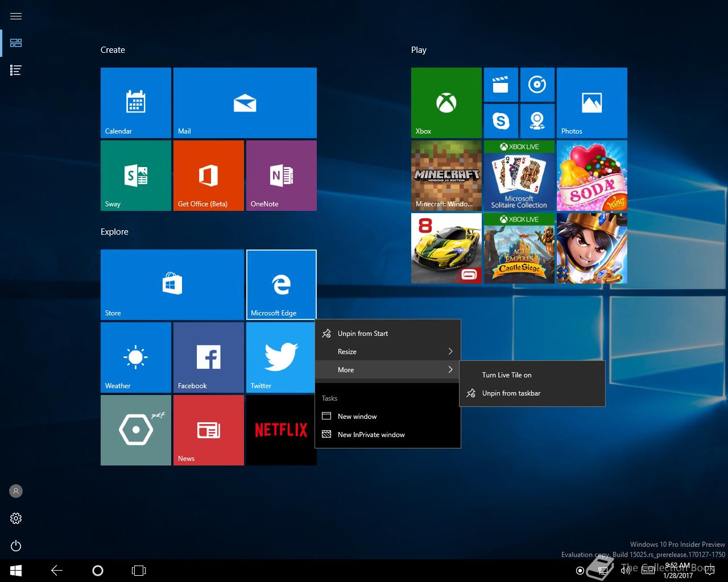Click the circular dot tray icon
Image resolution: width=728 pixels, height=582 pixels.
click(x=580, y=571)
